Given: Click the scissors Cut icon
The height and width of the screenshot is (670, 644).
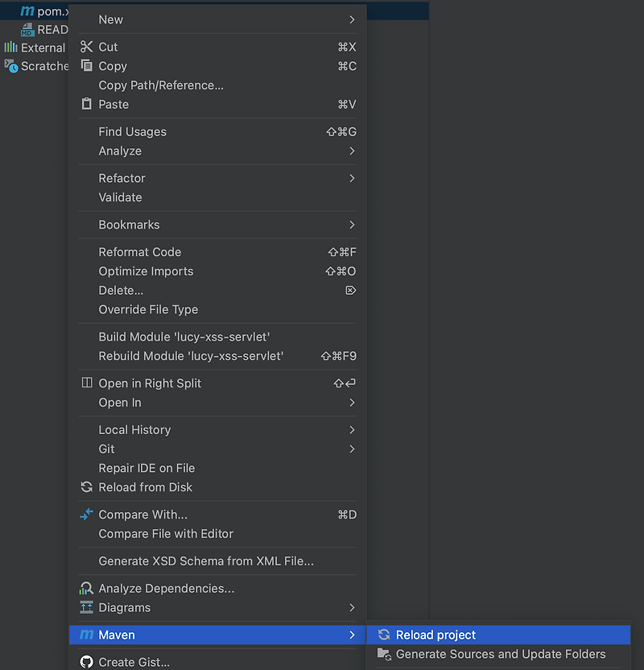Looking at the screenshot, I should pyautogui.click(x=87, y=47).
